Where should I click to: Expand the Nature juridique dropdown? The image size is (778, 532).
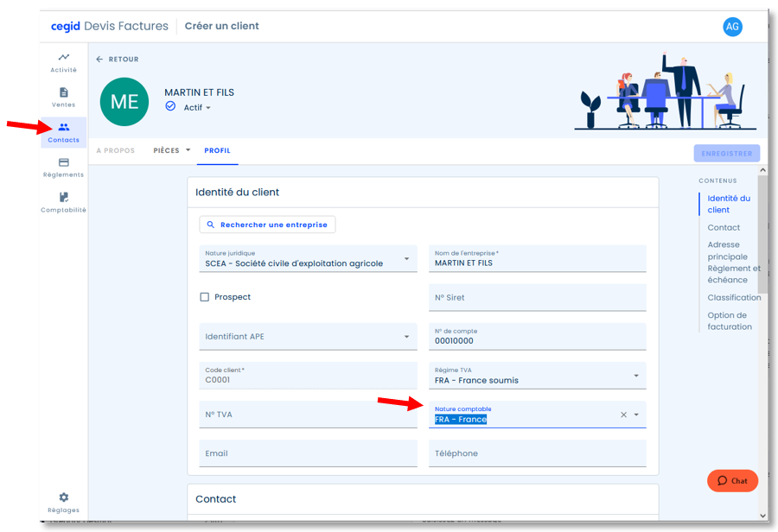(x=407, y=259)
